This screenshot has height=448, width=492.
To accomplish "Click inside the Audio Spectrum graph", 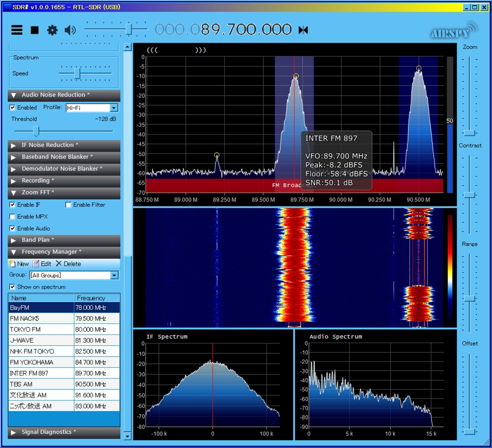I will (376, 385).
